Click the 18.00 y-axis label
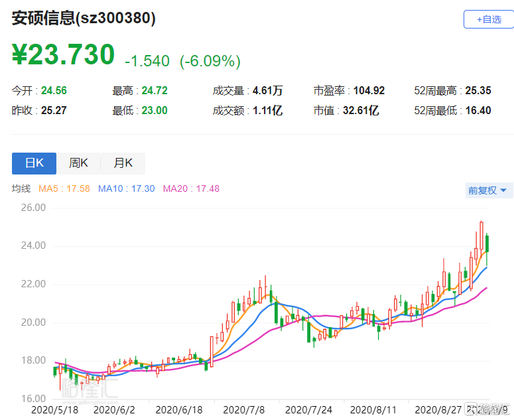This screenshot has height=420, width=514. [33, 360]
